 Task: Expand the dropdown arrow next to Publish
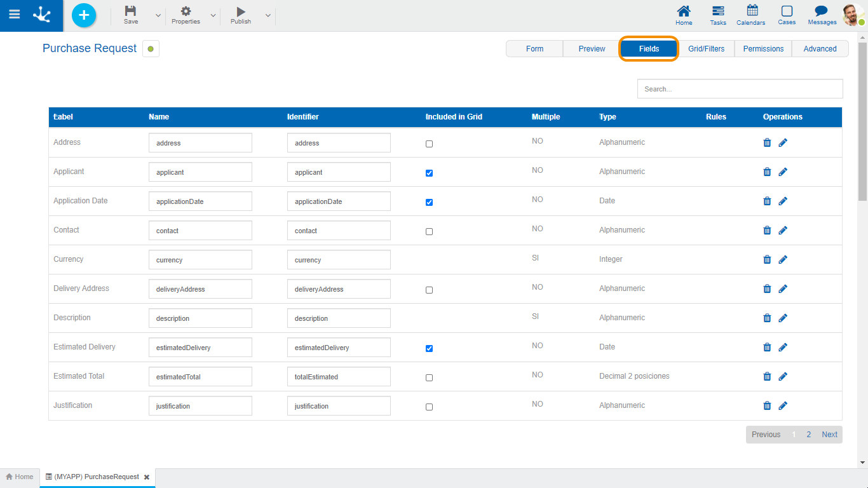(x=268, y=15)
